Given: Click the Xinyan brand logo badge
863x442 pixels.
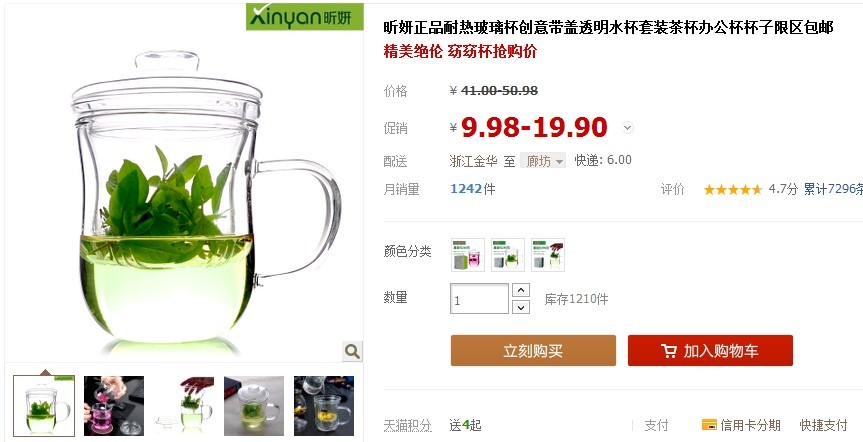Looking at the screenshot, I should [x=304, y=17].
